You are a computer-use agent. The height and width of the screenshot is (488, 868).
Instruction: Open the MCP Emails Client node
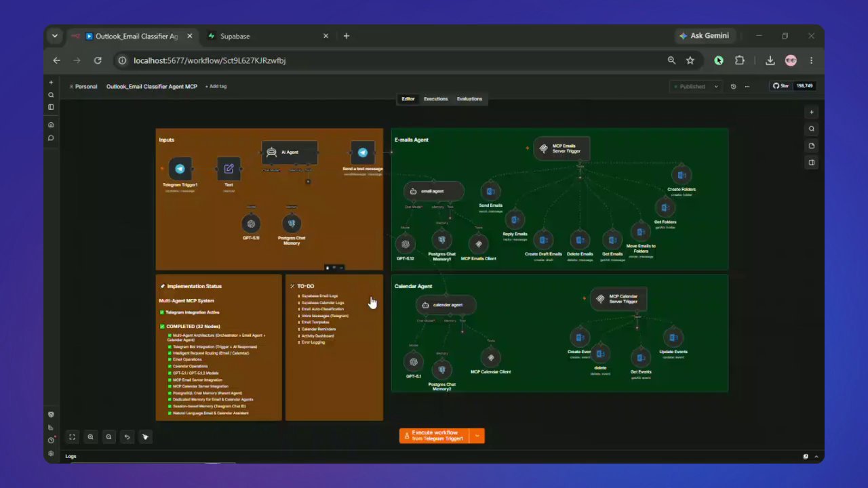[x=479, y=244]
